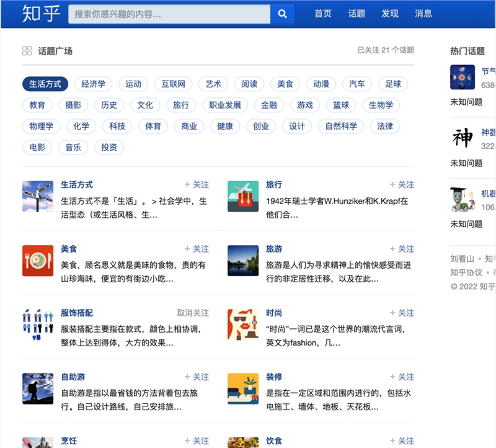Open the 自助游 topic title link

pos(73,377)
